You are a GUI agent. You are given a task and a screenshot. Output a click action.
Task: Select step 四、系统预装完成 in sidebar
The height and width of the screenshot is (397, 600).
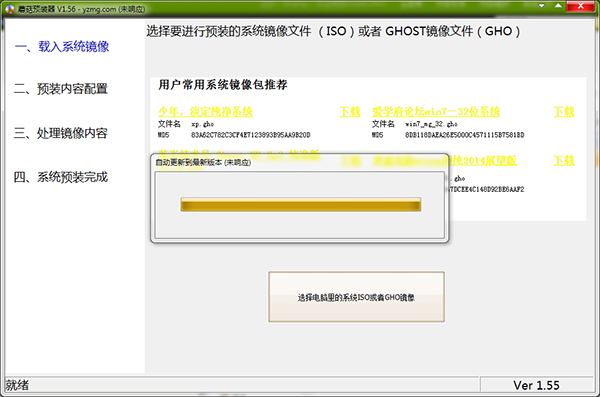coord(61,177)
